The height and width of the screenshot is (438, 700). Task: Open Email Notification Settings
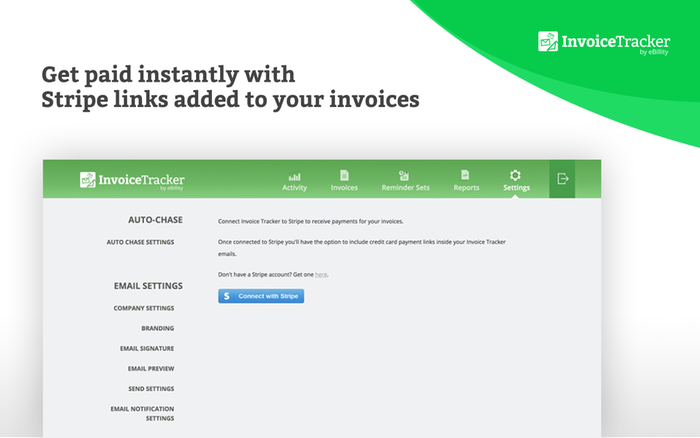(142, 413)
